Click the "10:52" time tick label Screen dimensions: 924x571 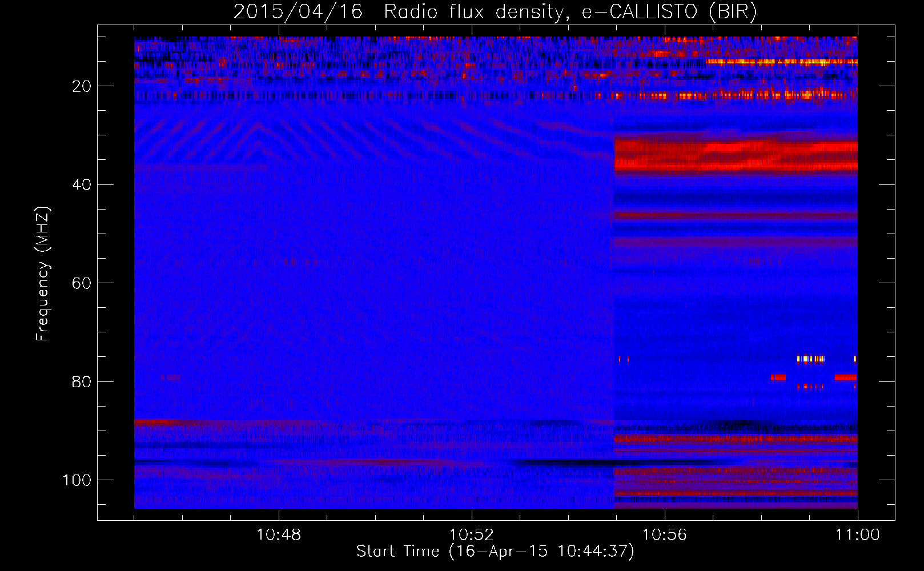tap(472, 535)
